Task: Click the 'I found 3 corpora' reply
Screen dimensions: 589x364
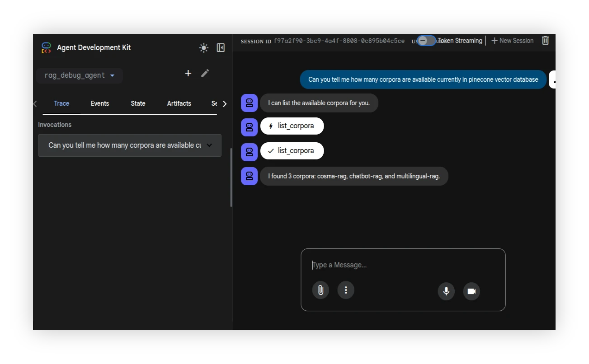Action: [354, 176]
